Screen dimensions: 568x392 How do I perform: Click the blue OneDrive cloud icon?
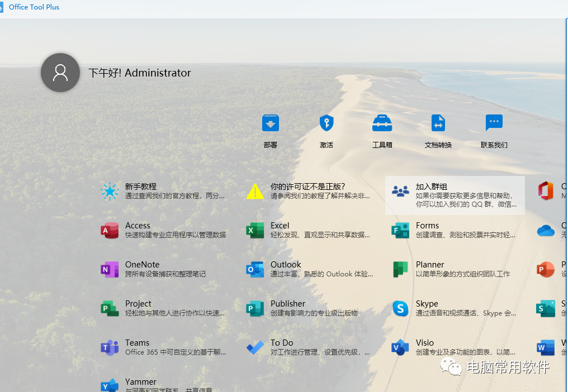click(x=546, y=230)
